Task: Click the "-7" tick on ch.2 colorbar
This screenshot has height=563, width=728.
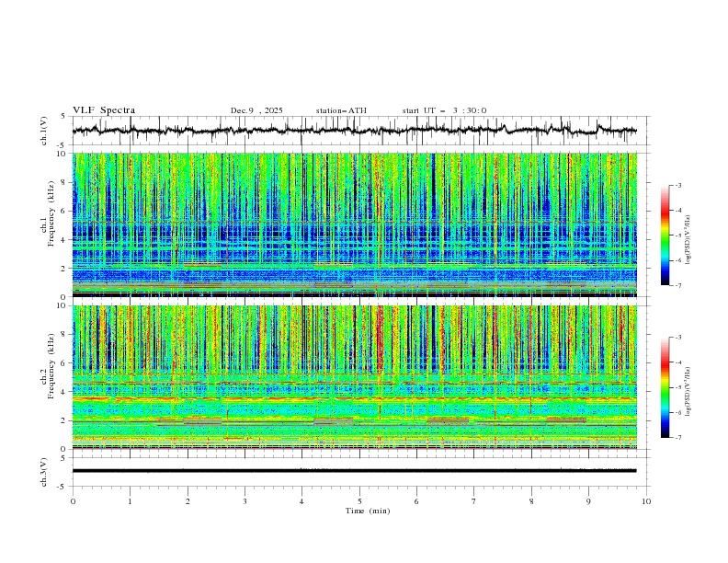Action: 677,438
